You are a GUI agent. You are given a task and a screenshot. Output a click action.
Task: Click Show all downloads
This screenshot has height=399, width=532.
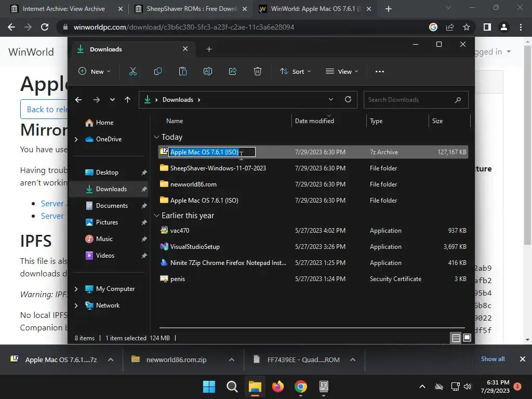click(x=493, y=359)
